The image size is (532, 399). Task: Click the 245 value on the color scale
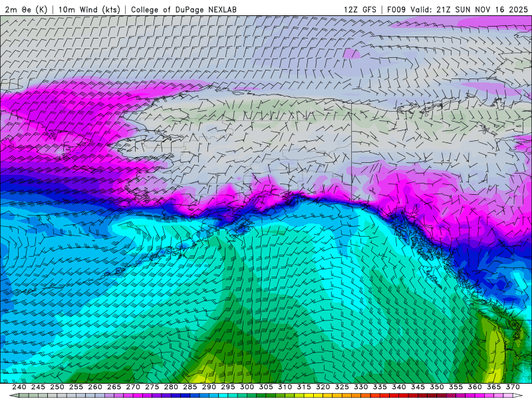38,387
